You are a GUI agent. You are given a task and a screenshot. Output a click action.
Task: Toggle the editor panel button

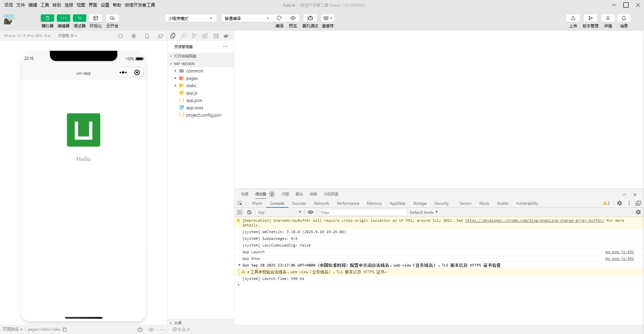coord(63,18)
